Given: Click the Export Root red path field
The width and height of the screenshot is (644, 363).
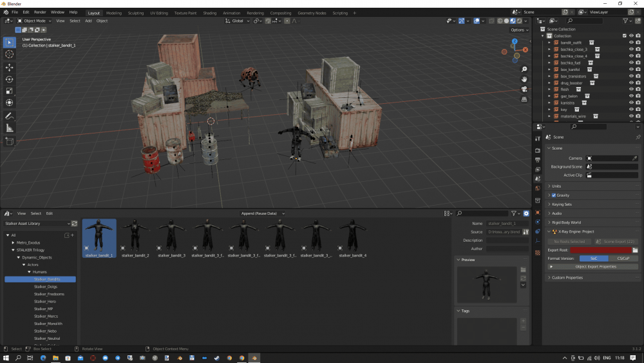Looking at the screenshot, I should click(x=600, y=250).
